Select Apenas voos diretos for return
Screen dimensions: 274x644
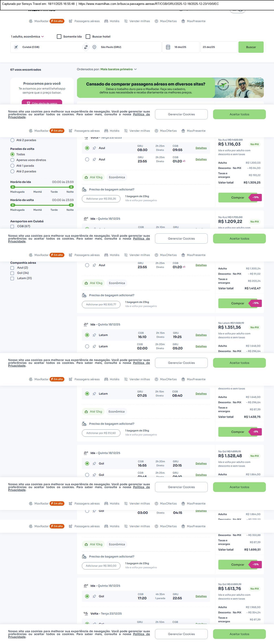click(x=12, y=160)
